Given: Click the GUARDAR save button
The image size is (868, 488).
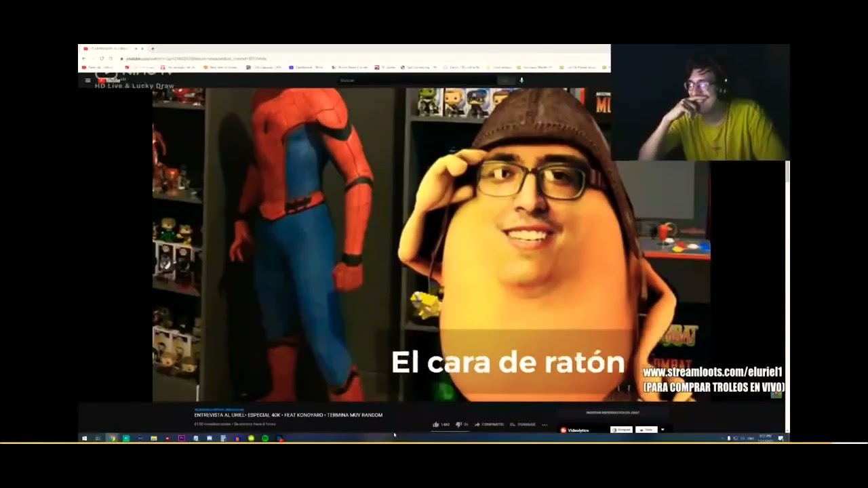Looking at the screenshot, I should [x=523, y=424].
